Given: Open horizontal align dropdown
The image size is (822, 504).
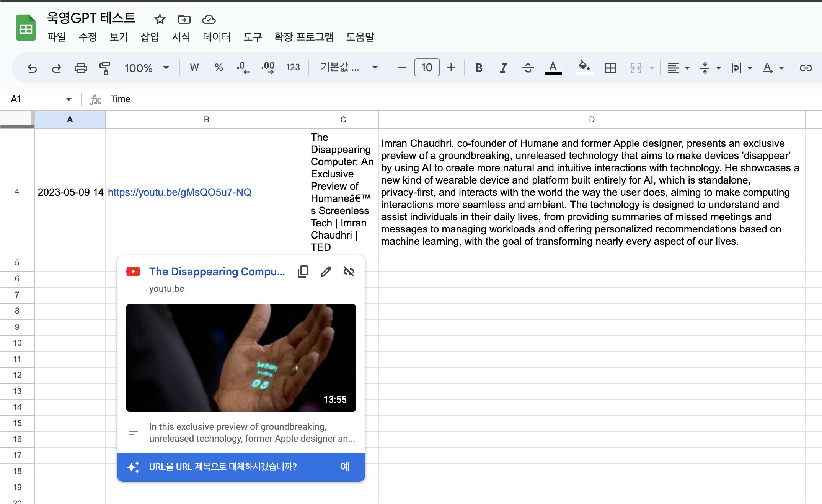Looking at the screenshot, I should coord(678,68).
